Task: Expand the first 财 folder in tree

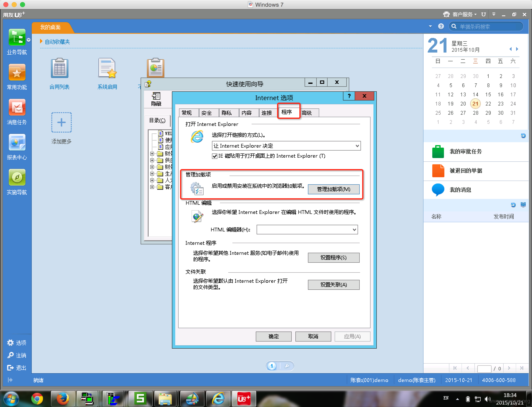Action: coord(152,154)
